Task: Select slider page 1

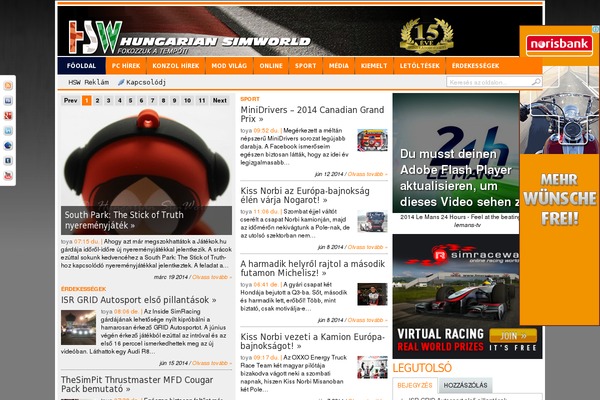Action: (87, 100)
